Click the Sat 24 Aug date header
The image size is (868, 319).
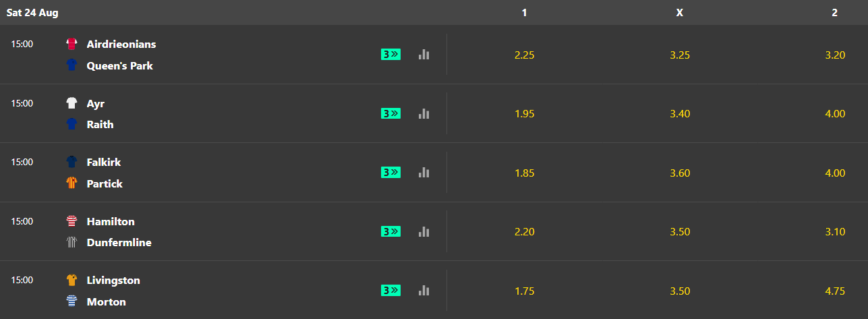(32, 12)
